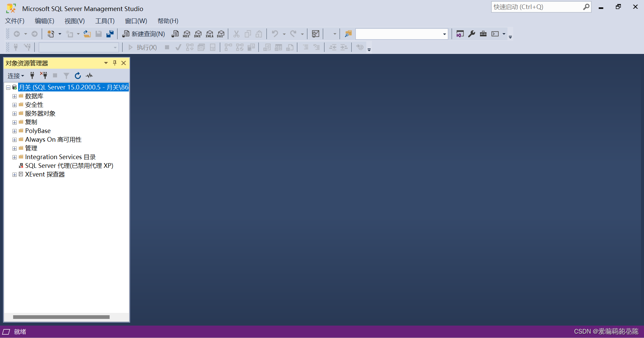This screenshot has height=338, width=644.
Task: Expand the XEvent 探查器 node
Action: [14, 175]
